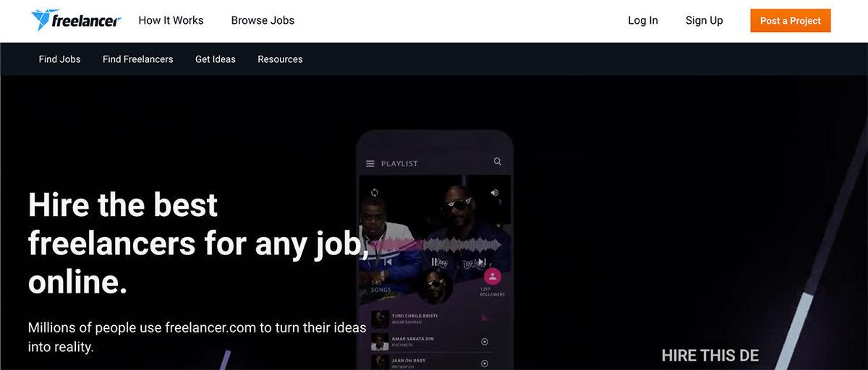Tap the search magnifier in phone mockup

coord(498,162)
